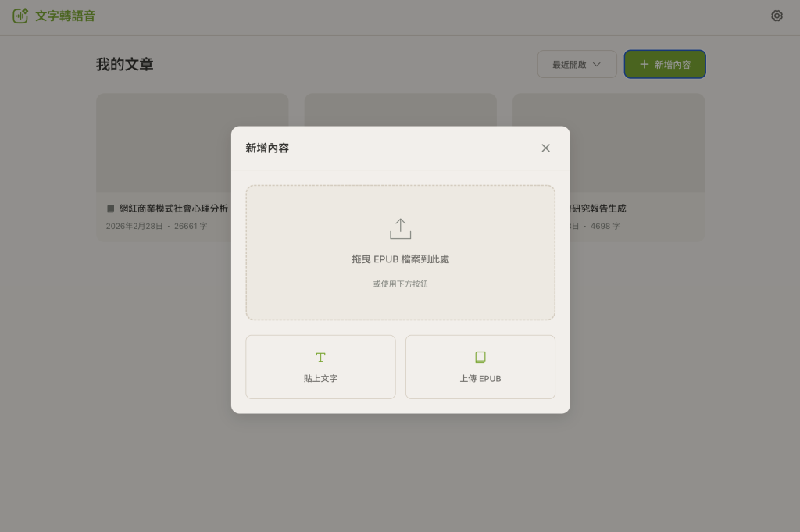Click the plus icon in 新增內容 button
800x532 pixels.
(x=644, y=64)
